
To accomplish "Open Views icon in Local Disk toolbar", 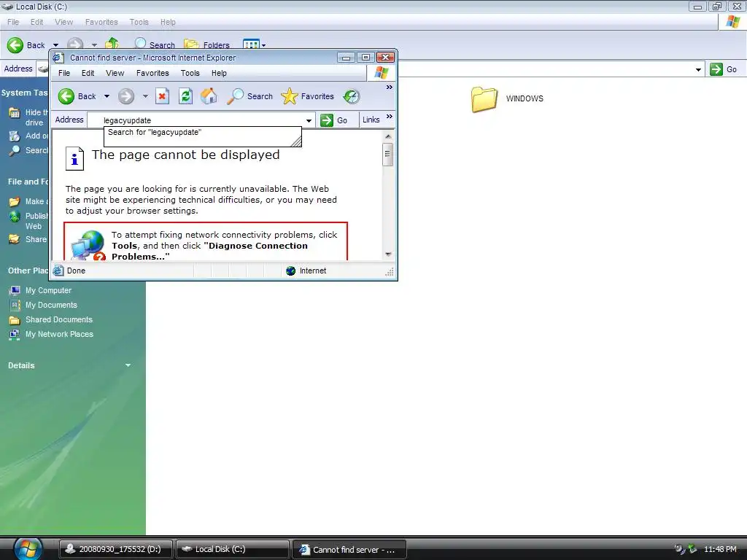I will (x=251, y=44).
